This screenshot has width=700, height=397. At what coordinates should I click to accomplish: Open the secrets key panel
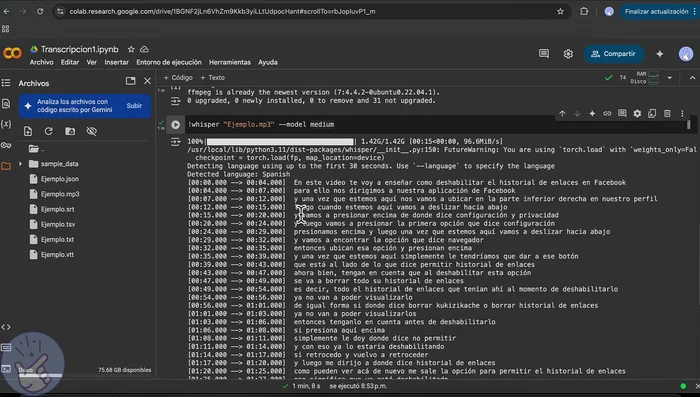coord(6,145)
